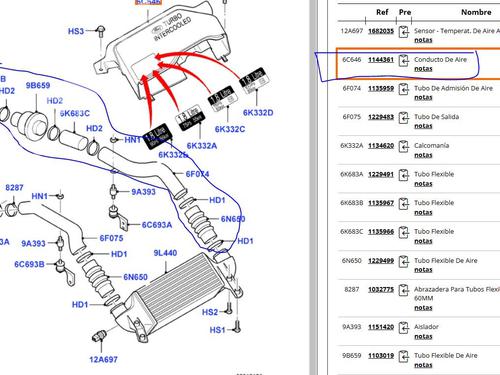
Task: Open notas under Abrazadera Para Tubos
Action: [x=423, y=308]
